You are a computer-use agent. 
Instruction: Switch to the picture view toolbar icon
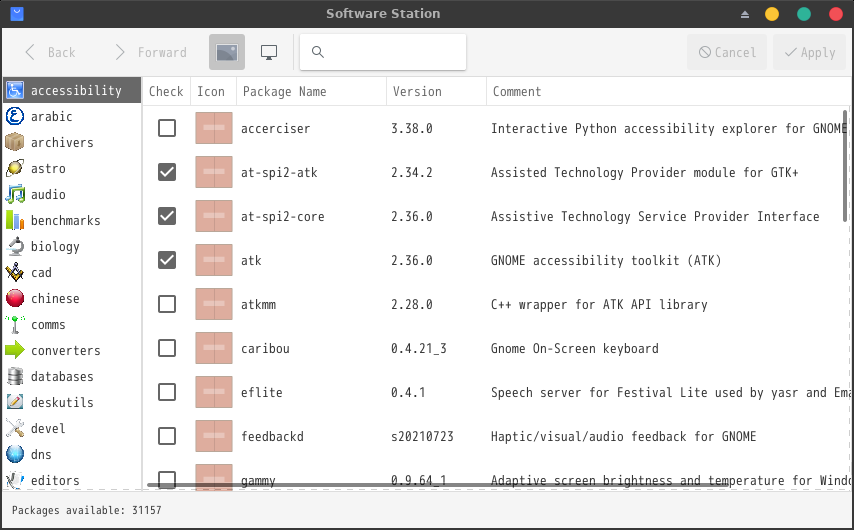(227, 52)
